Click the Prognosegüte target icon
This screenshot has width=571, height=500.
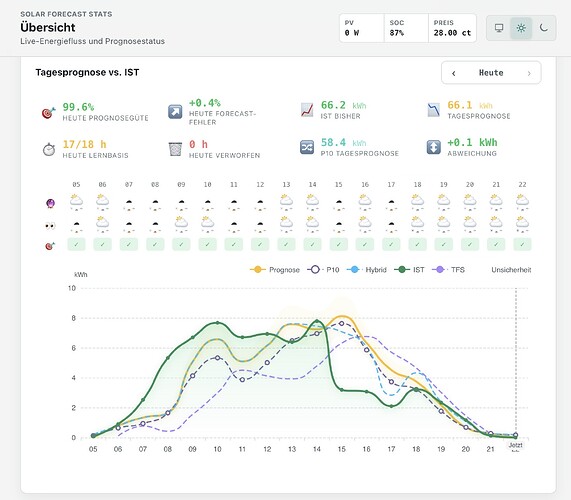tap(48, 113)
